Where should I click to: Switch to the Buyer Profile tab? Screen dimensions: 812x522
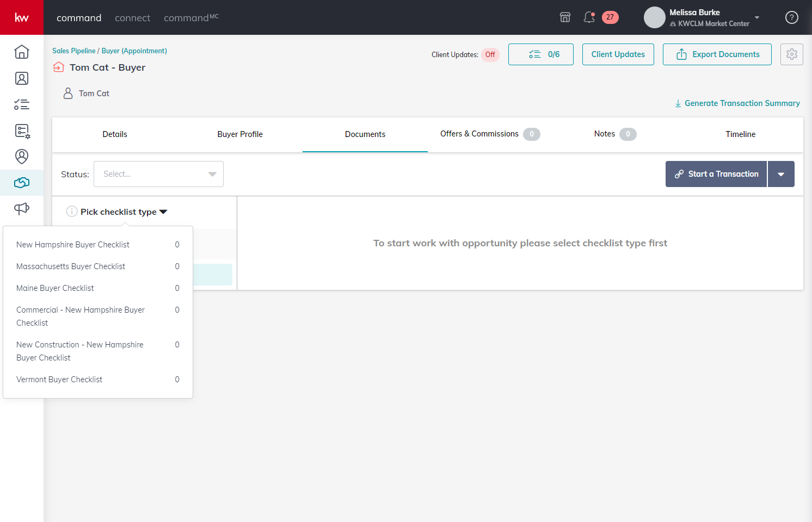(x=240, y=134)
